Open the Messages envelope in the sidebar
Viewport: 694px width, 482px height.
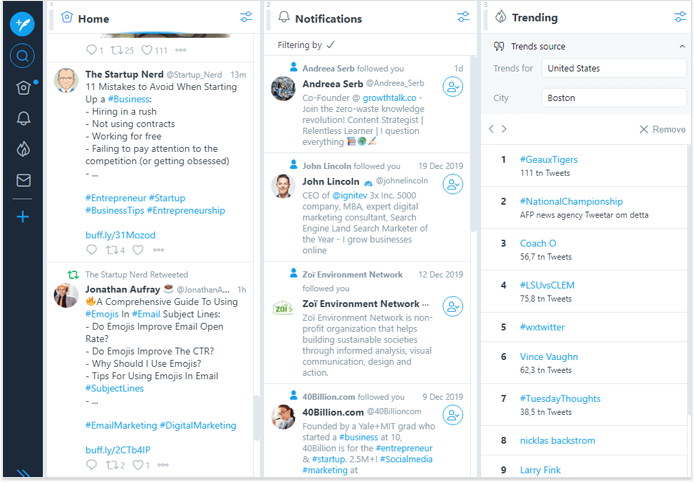pos(23,180)
